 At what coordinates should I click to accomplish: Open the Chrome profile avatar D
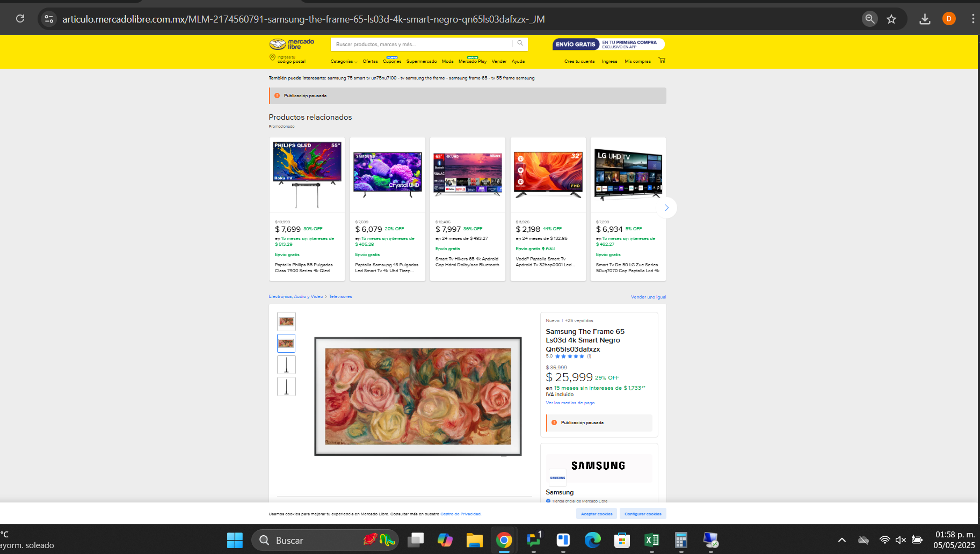click(949, 19)
